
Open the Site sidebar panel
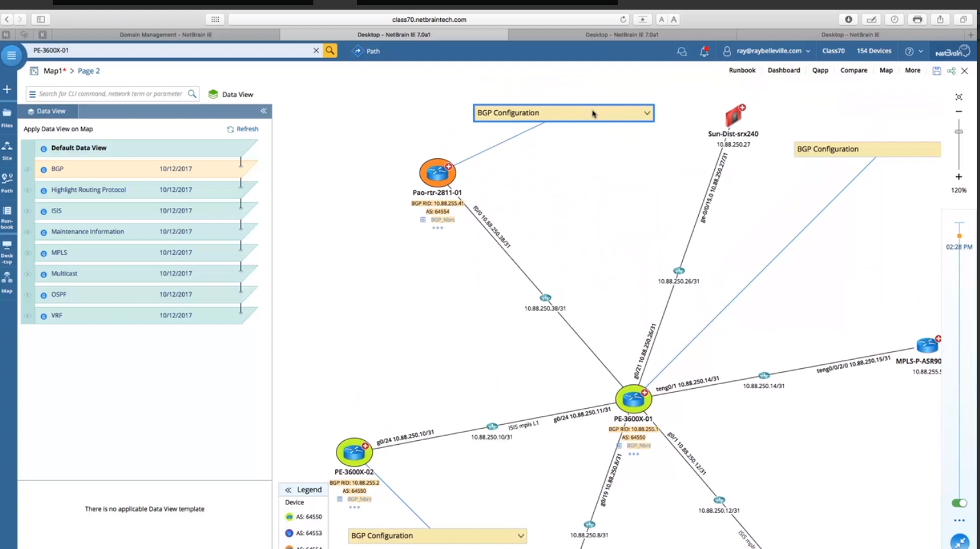[7, 151]
